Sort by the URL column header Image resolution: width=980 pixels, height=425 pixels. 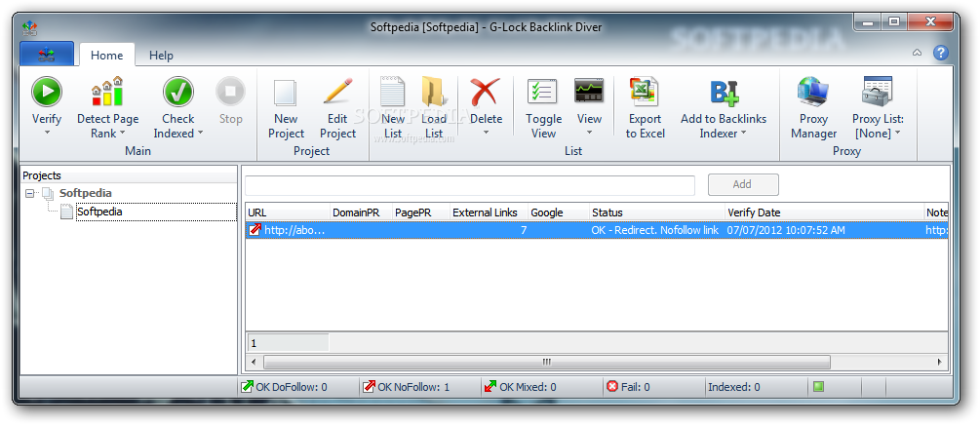coord(287,212)
